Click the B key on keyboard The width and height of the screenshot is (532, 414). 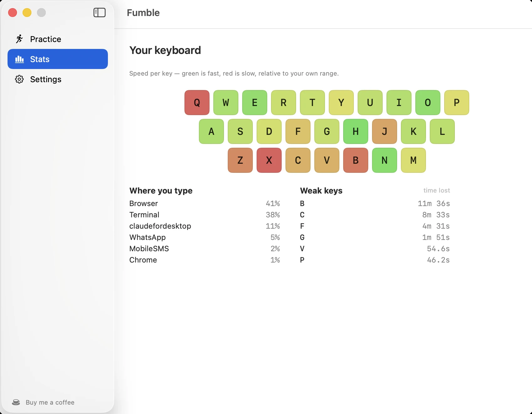click(356, 160)
